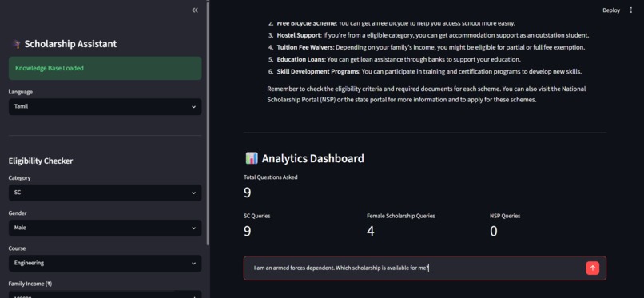Click the graduation cap icon beside Scholarship Assistant
Screen dimensions: 644x298
tap(17, 44)
